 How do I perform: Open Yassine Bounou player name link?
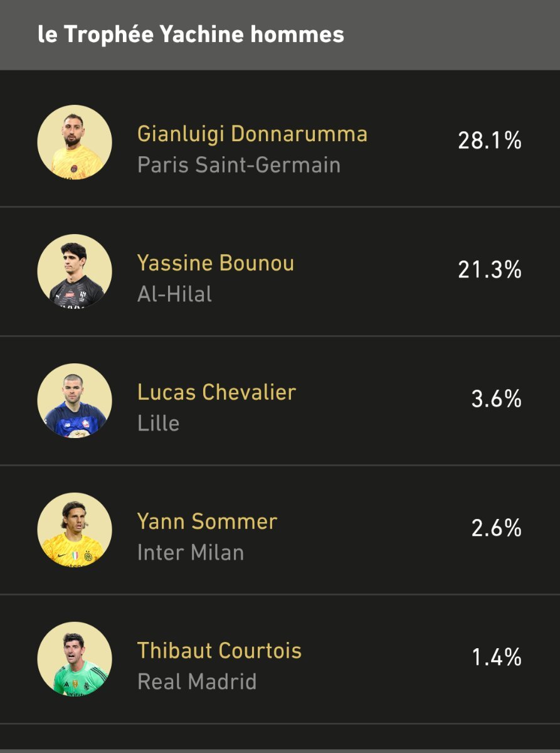tap(216, 263)
